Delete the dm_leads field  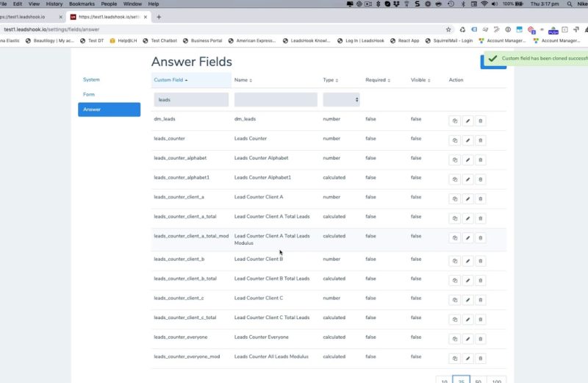(481, 121)
